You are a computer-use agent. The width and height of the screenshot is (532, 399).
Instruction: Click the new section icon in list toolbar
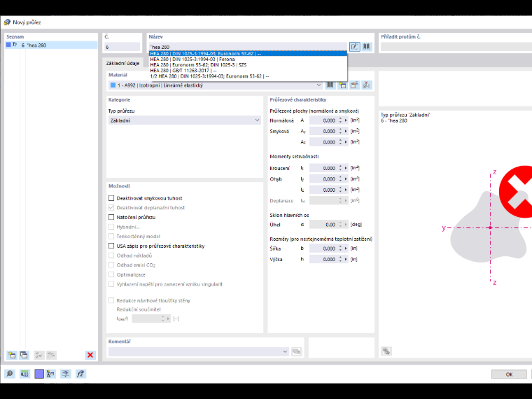click(12, 355)
